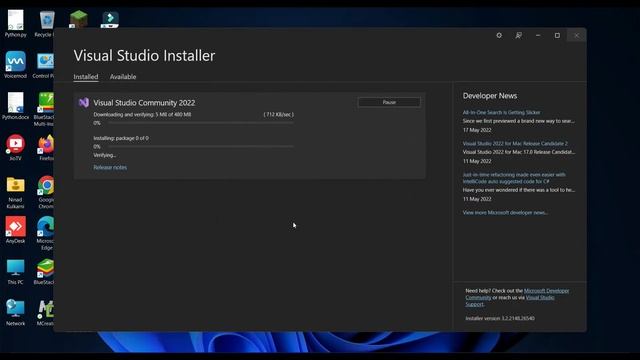Minimize the Visual Studio Installer window

tap(538, 36)
